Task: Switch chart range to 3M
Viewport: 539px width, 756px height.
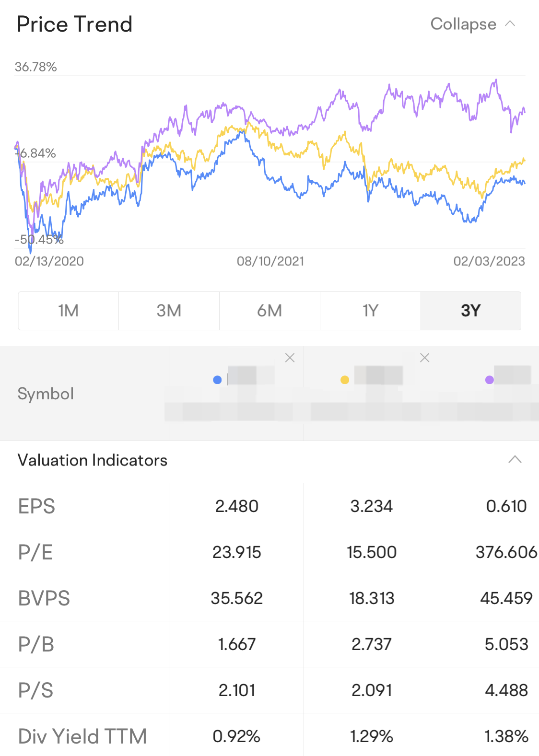Action: tap(169, 311)
